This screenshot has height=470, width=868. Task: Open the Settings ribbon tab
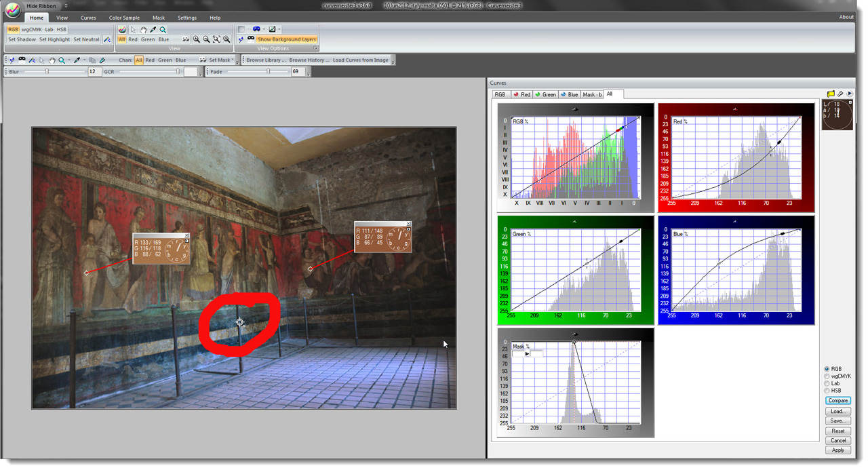click(x=187, y=18)
